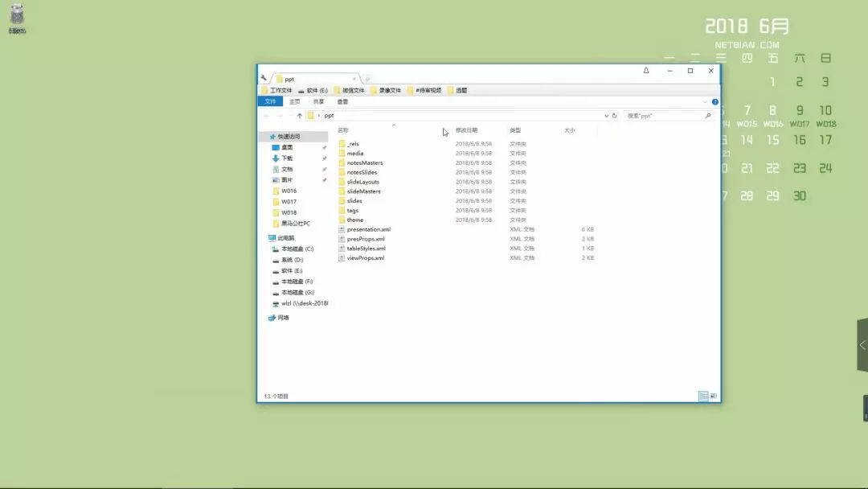Go back using the back arrow
The height and width of the screenshot is (489, 868).
[266, 116]
